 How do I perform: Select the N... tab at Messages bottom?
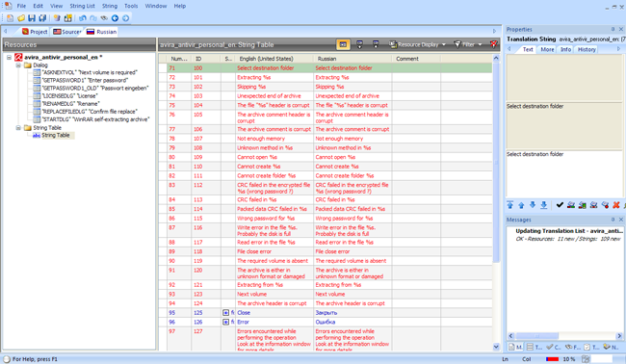(x=611, y=348)
